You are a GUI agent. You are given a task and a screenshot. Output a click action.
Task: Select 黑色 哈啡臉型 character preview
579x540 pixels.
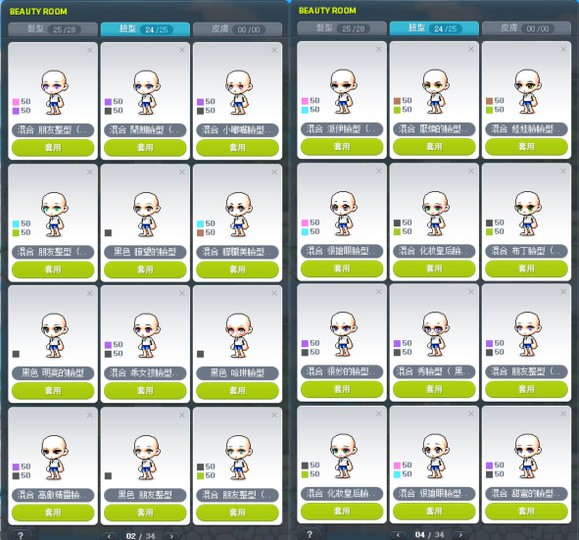pos(239,335)
